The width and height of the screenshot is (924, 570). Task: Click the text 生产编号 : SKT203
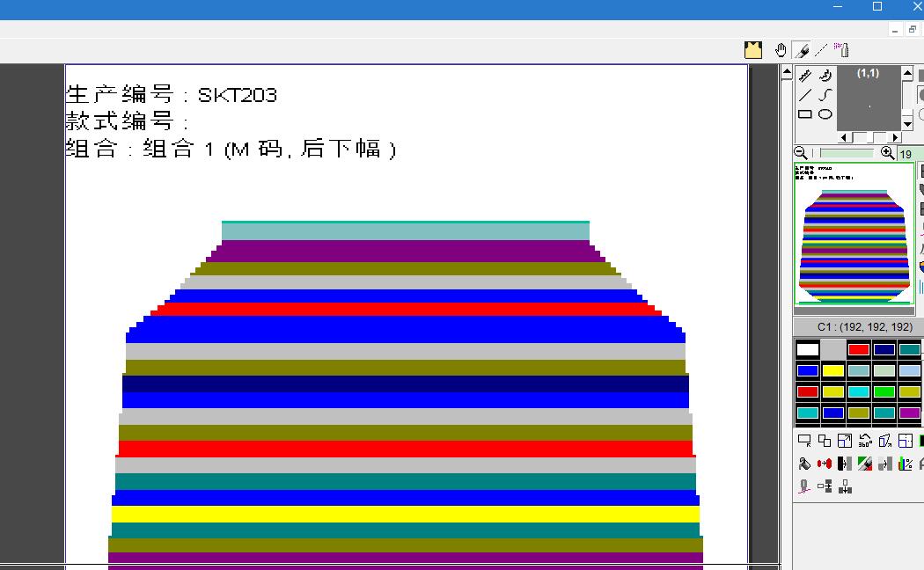click(171, 94)
